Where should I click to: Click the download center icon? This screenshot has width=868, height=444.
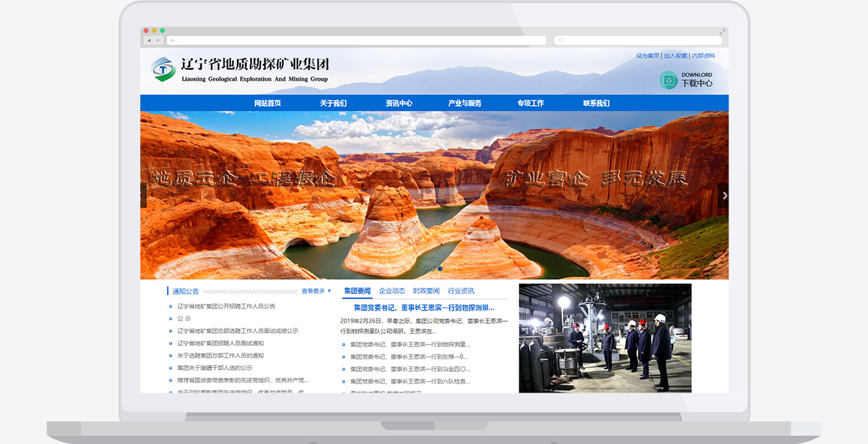(668, 80)
